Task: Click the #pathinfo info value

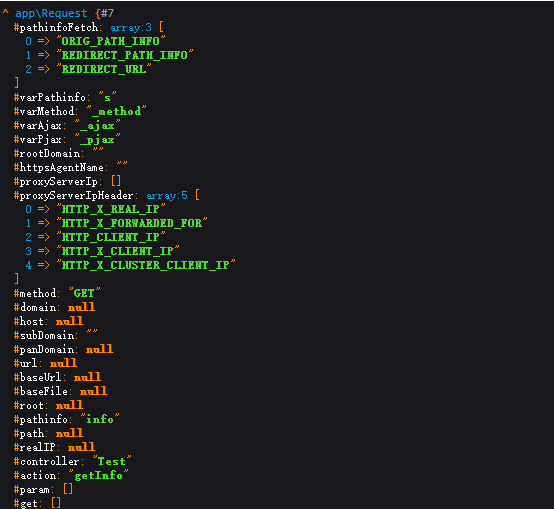Action: [x=100, y=419]
